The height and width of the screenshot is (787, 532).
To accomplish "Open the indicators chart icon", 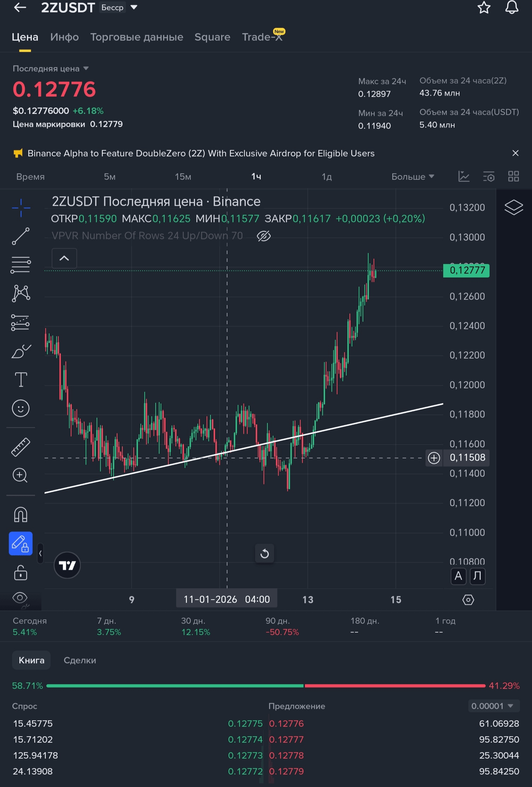I will tap(464, 176).
